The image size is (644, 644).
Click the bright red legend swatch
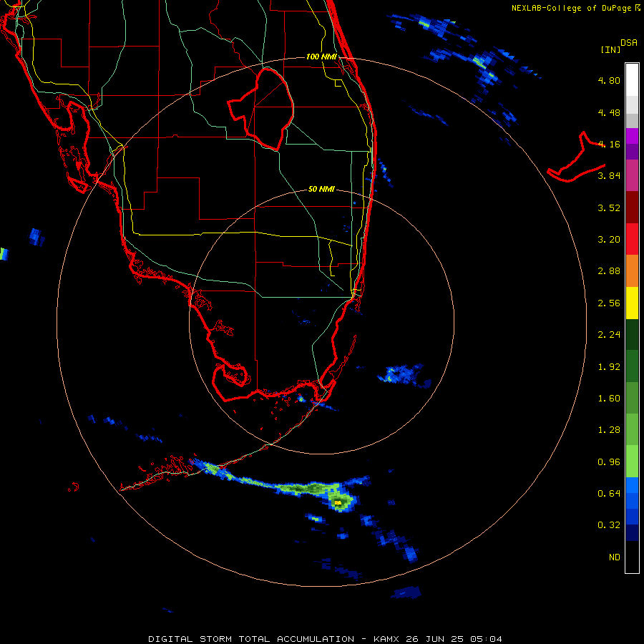(x=632, y=239)
